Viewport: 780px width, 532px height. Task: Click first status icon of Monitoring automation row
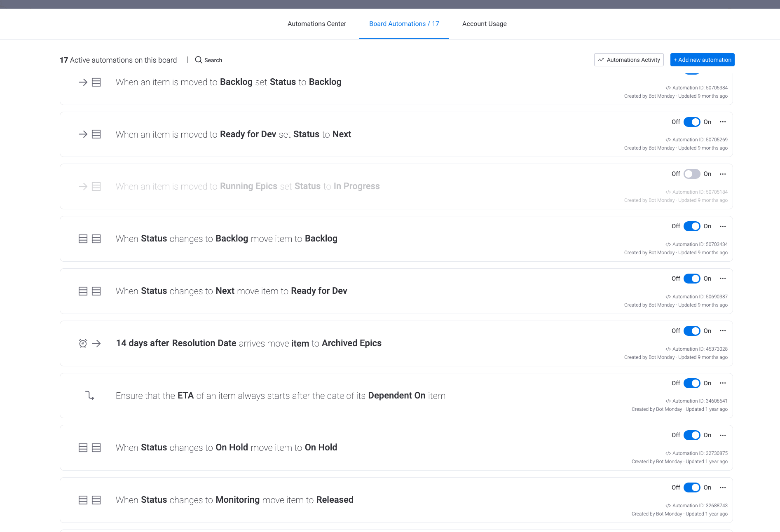coord(83,500)
